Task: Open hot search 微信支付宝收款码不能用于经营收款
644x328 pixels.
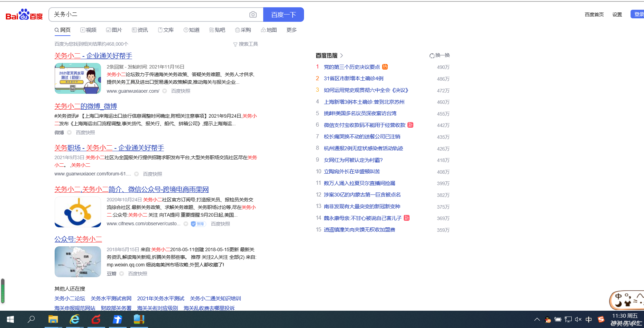Action: (365, 125)
